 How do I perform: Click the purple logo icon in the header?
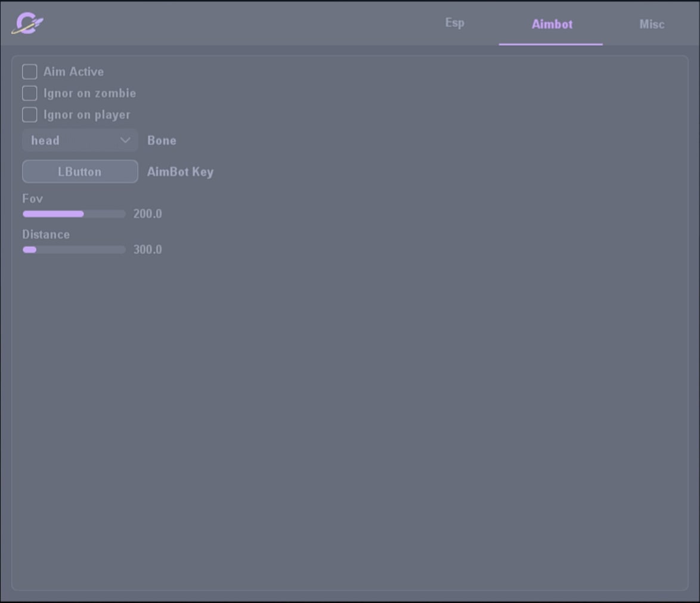click(x=27, y=24)
